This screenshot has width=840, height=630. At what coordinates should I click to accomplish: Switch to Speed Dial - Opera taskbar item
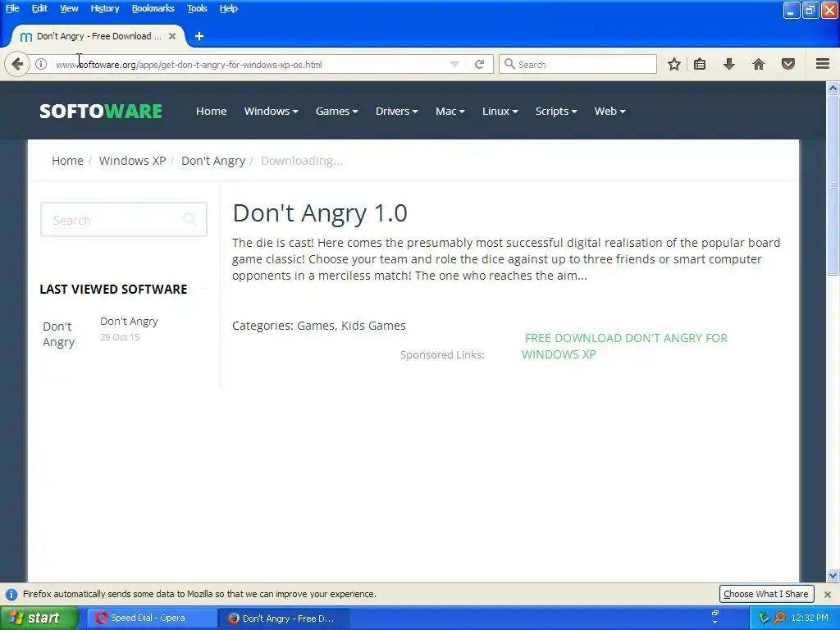click(x=152, y=618)
